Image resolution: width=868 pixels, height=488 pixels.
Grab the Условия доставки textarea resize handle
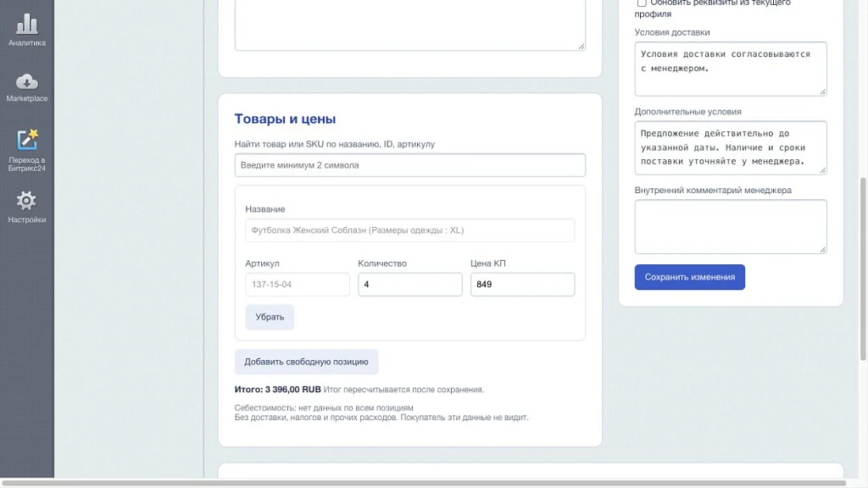pos(822,91)
